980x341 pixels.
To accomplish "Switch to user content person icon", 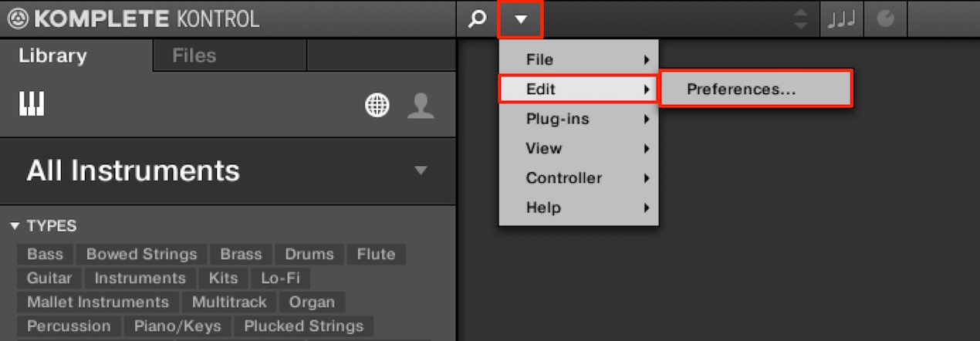I will coord(421,106).
